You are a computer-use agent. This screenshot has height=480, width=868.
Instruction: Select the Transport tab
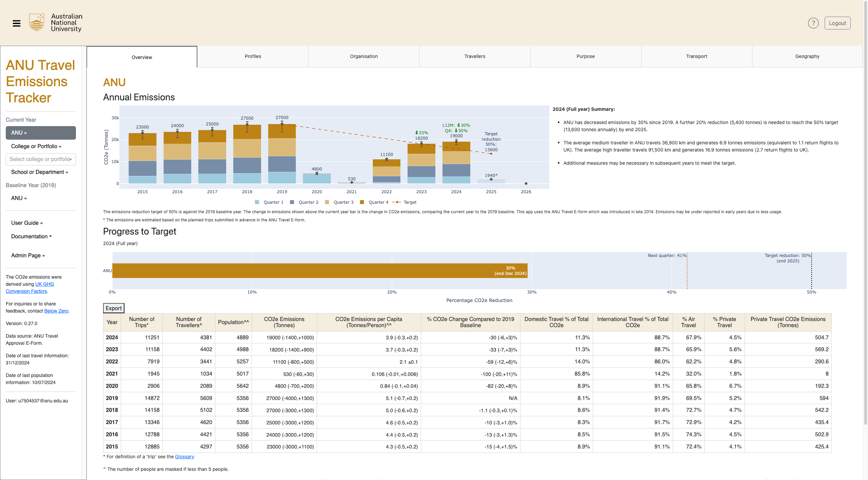696,56
